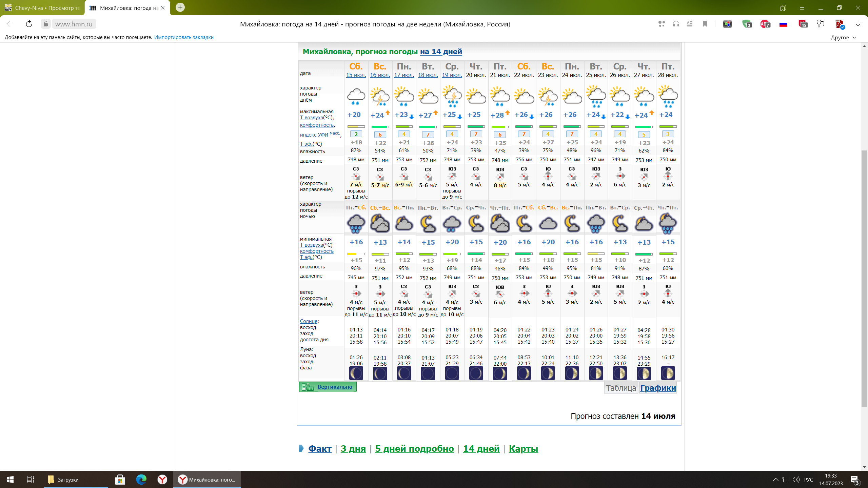Show hidden system tray icons chevron

775,480
